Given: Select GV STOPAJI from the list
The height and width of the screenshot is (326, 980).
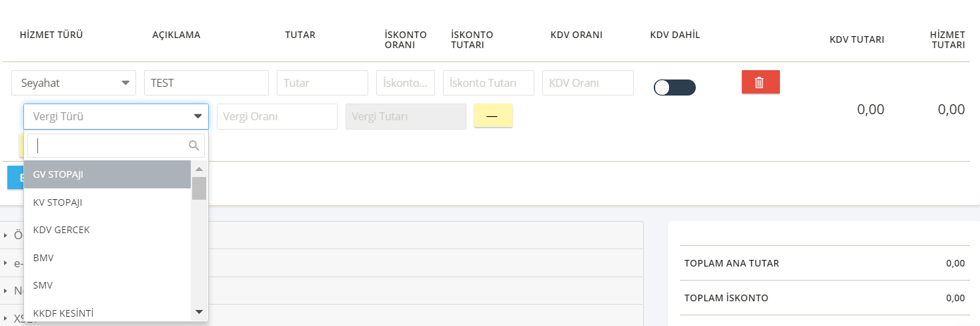Looking at the screenshot, I should click(107, 174).
